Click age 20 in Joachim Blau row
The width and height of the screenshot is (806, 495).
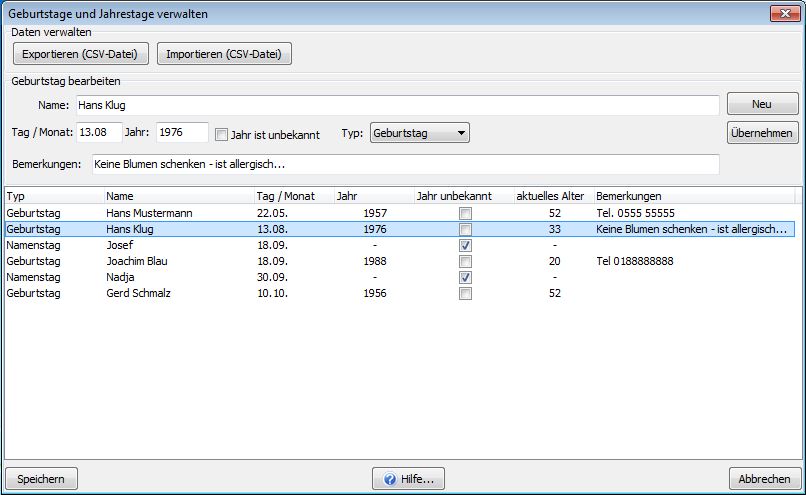[555, 261]
